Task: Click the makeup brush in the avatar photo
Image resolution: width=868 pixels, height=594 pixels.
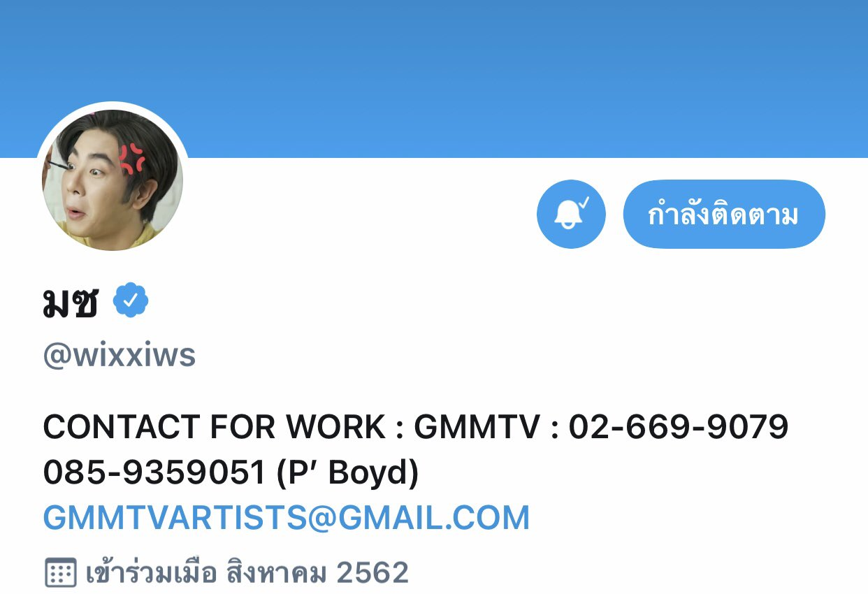Action: coord(57,163)
